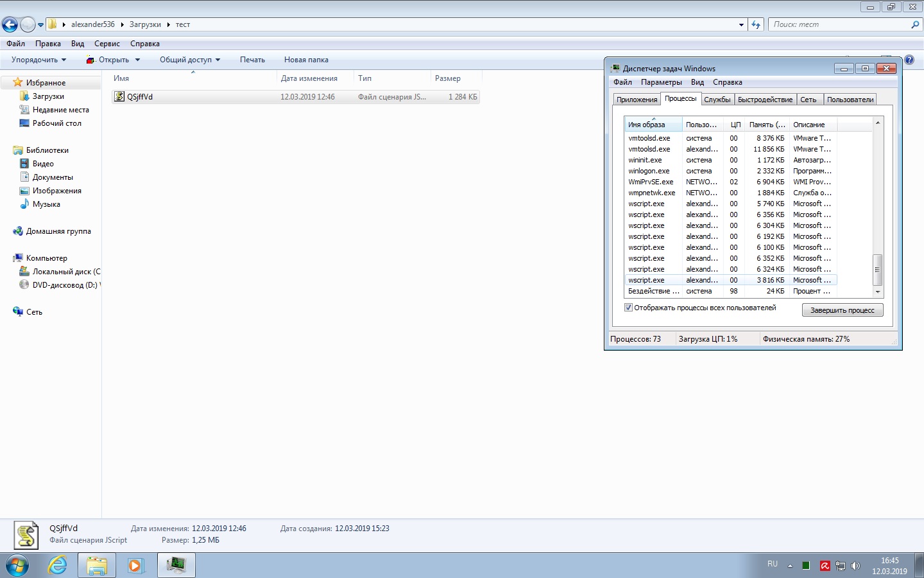Open the Параметры menu in Task Manager
Image resolution: width=924 pixels, height=578 pixels.
[662, 82]
